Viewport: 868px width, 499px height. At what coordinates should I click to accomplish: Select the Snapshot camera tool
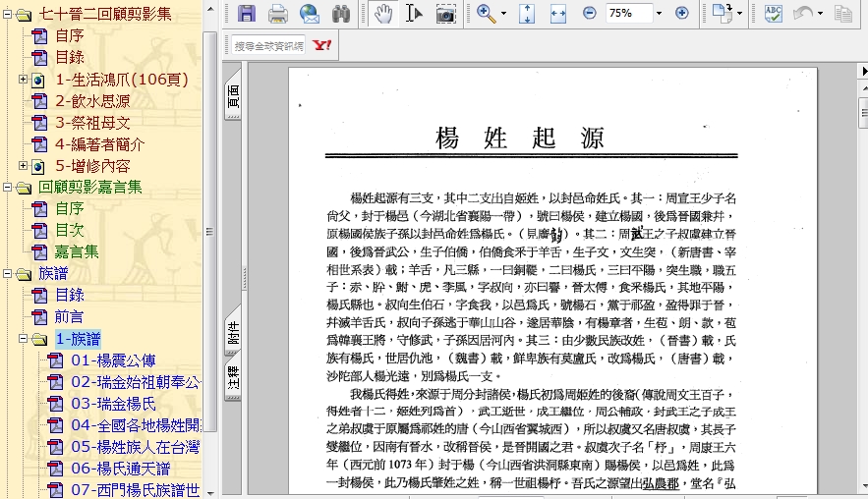[445, 14]
